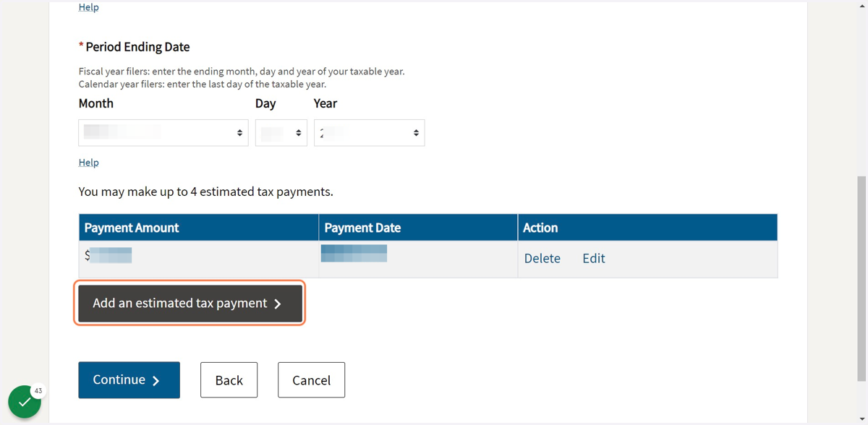Click the scrollbar up arrow
Screen dimensions: 868x425
pos(861,5)
